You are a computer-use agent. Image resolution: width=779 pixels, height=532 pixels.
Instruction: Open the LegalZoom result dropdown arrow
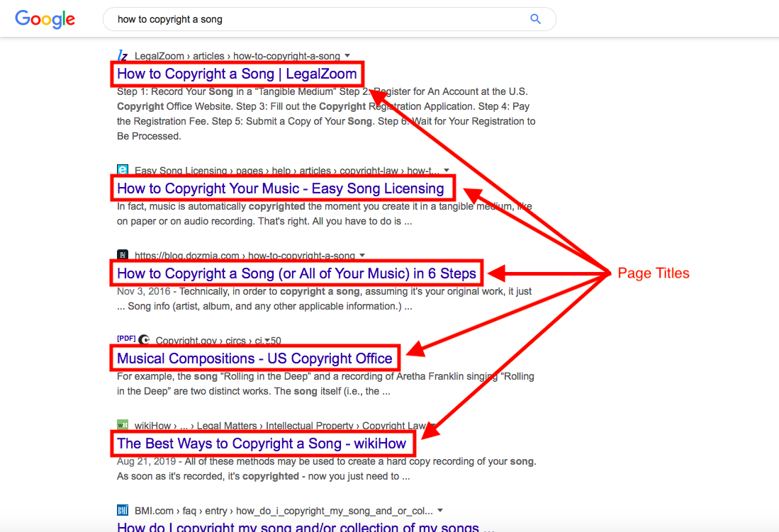(347, 56)
